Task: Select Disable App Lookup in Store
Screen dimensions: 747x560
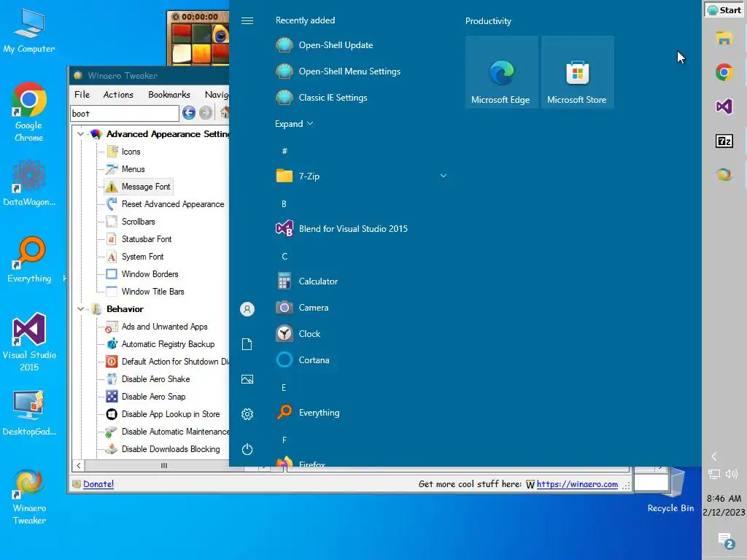Action: click(x=163, y=414)
